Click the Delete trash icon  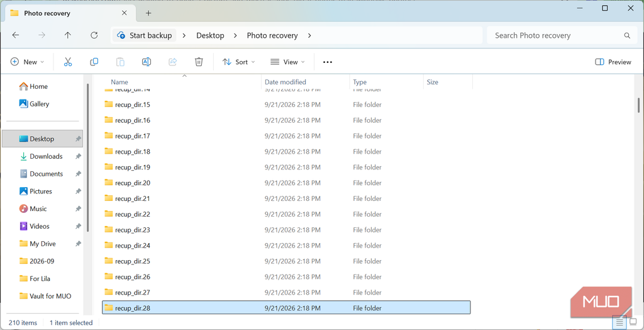tap(199, 62)
